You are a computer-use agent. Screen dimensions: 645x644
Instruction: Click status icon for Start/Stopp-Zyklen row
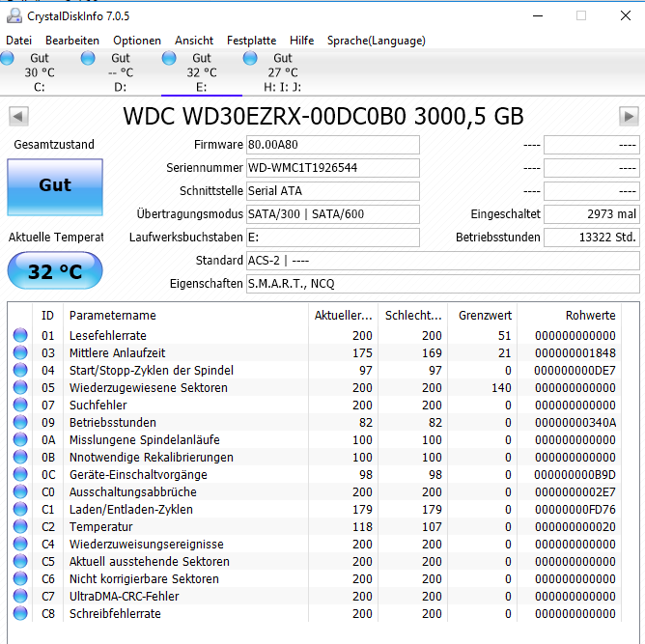(x=20, y=370)
